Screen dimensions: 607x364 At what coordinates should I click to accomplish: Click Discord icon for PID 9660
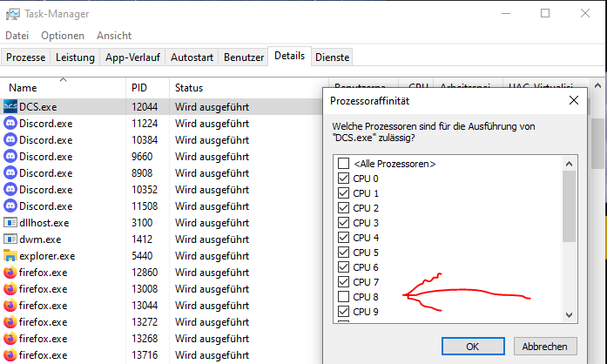tap(10, 157)
